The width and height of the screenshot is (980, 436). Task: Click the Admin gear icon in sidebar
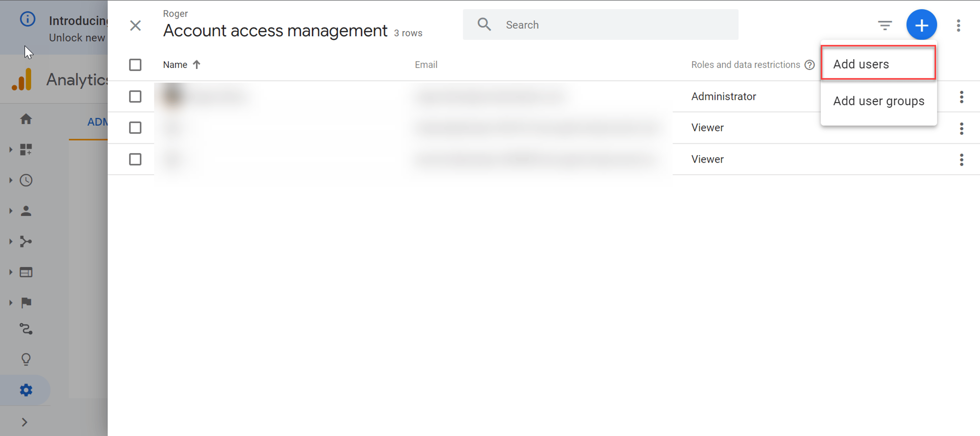click(26, 390)
